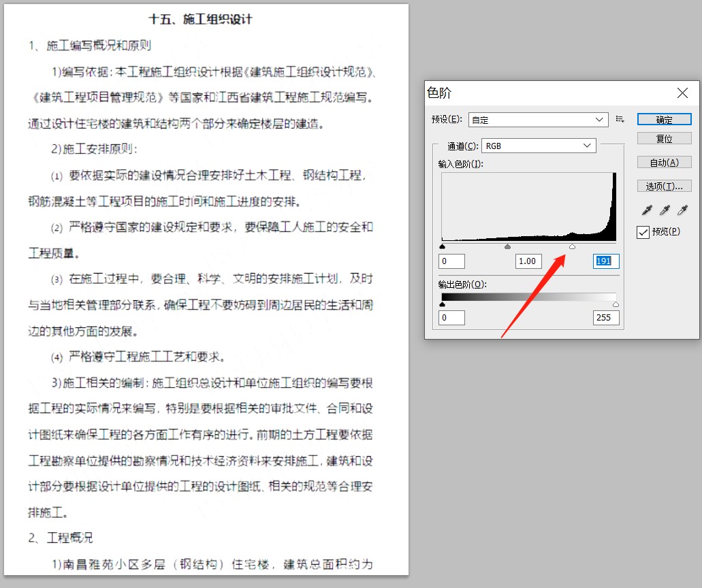The width and height of the screenshot is (702, 588).
Task: Open the preset options list icon
Action: pos(620,119)
